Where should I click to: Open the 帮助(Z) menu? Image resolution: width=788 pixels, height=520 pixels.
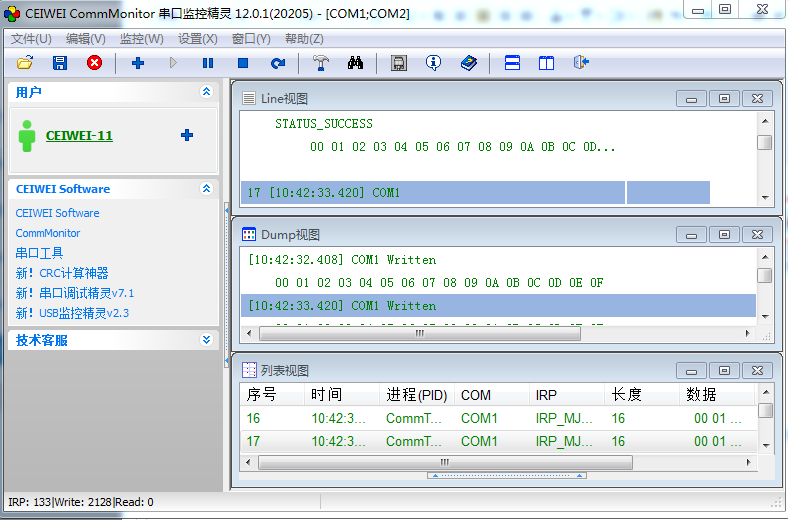pyautogui.click(x=304, y=39)
